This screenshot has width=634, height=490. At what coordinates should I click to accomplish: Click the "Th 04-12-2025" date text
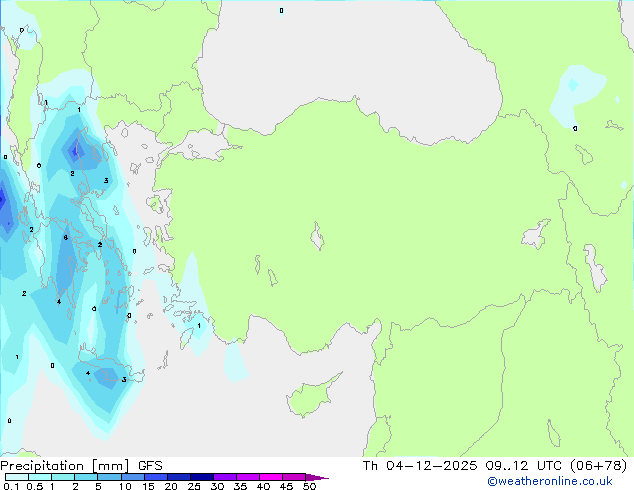[x=420, y=466]
